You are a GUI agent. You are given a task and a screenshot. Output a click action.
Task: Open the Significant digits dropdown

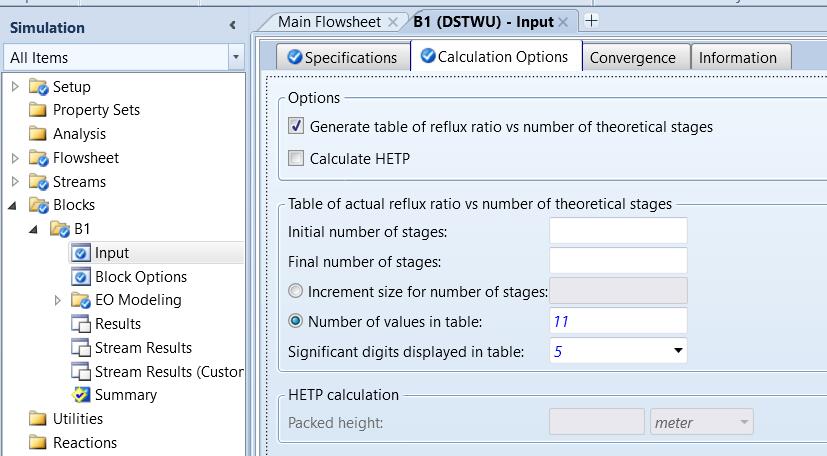click(678, 351)
